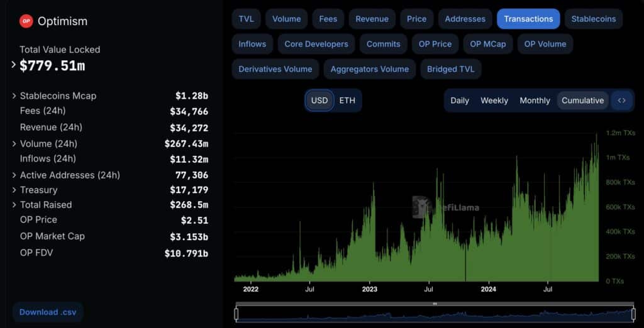Enable the OP Volume metric
The width and height of the screenshot is (644, 328).
[545, 44]
